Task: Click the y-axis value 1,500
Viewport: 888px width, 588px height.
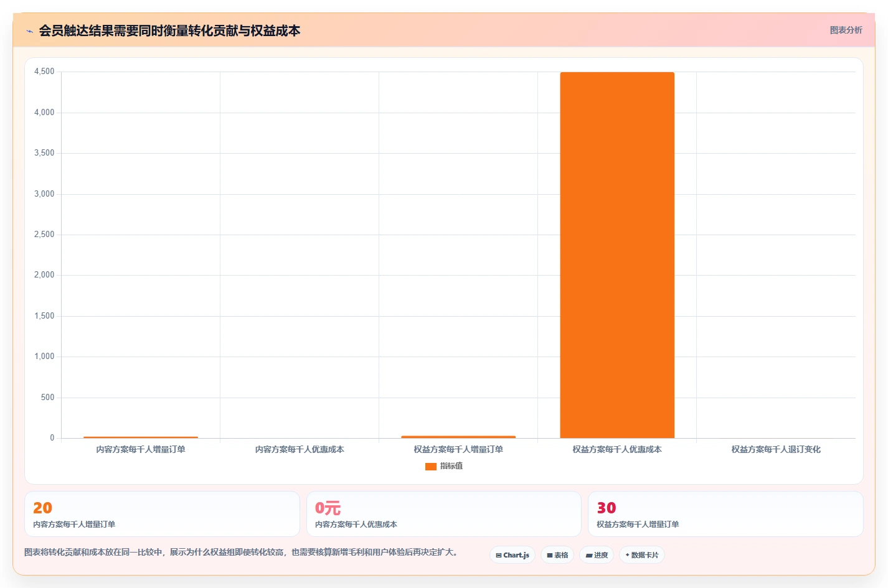Action: 44,316
